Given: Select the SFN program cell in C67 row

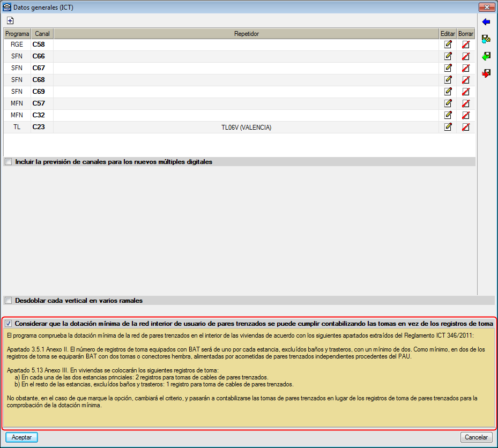Looking at the screenshot, I should [17, 68].
